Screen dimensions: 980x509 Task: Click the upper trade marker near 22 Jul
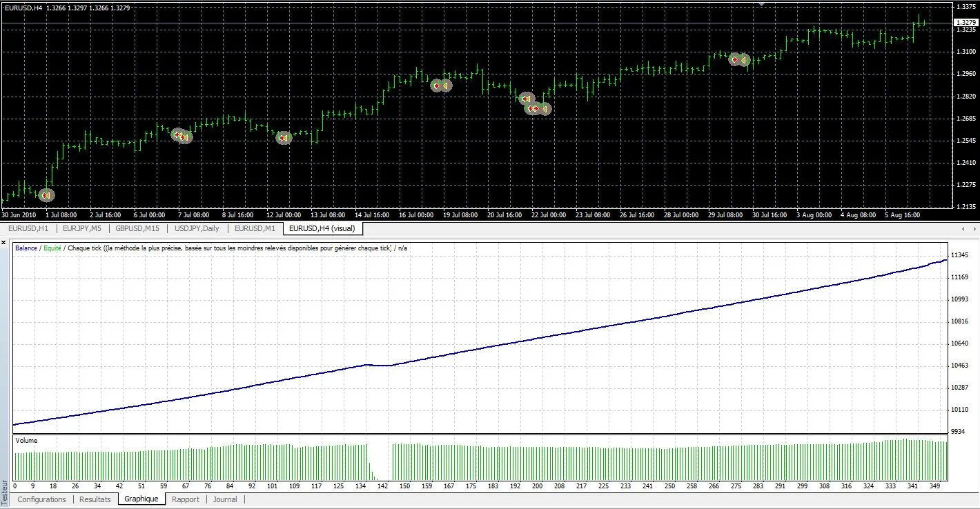click(x=527, y=99)
